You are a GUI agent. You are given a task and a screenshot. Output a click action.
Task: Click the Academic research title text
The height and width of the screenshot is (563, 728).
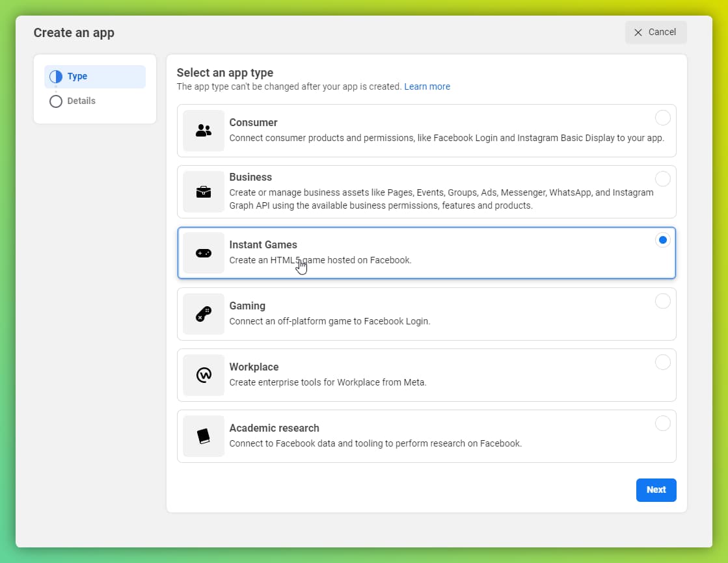coord(274,428)
